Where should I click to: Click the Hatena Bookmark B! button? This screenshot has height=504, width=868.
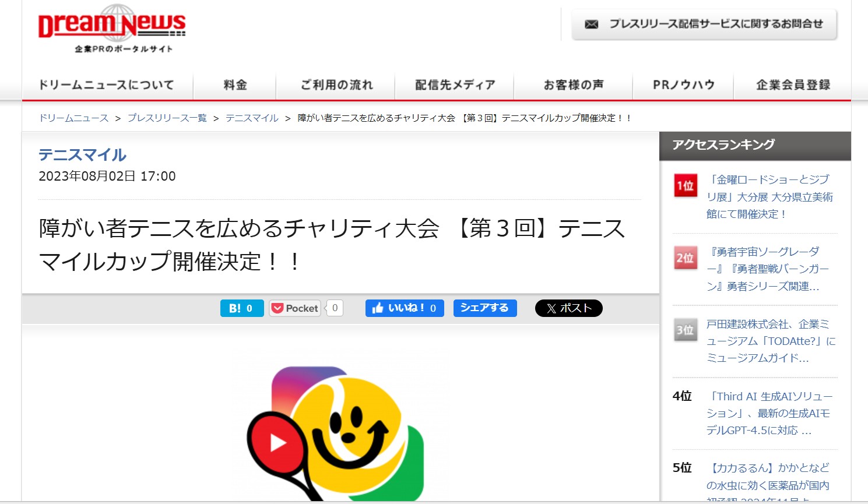241,308
